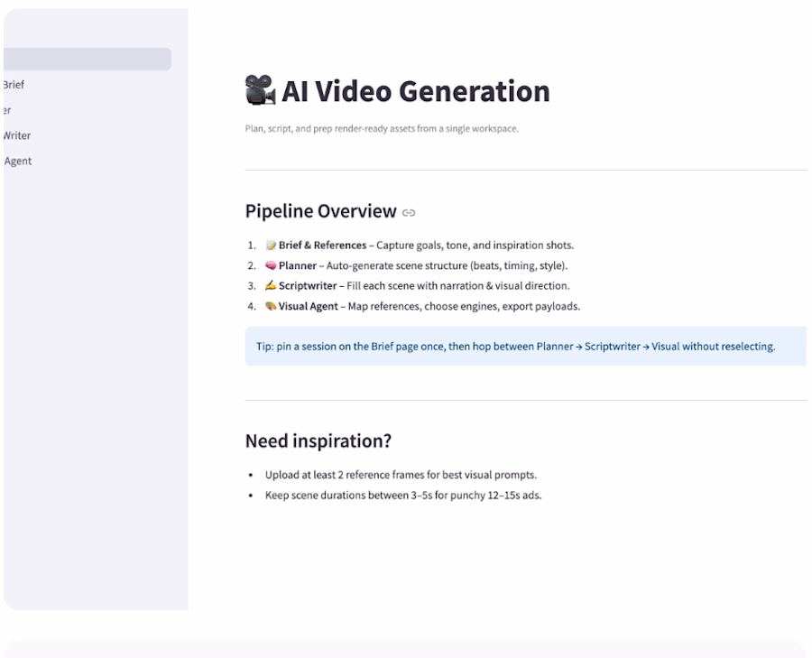Click the memo icon before Brief & References

click(x=271, y=246)
